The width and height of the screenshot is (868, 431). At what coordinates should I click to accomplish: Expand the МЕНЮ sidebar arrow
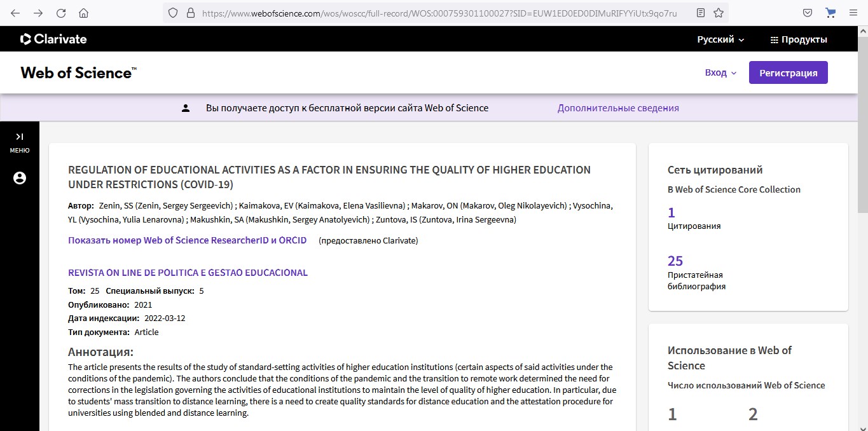20,137
